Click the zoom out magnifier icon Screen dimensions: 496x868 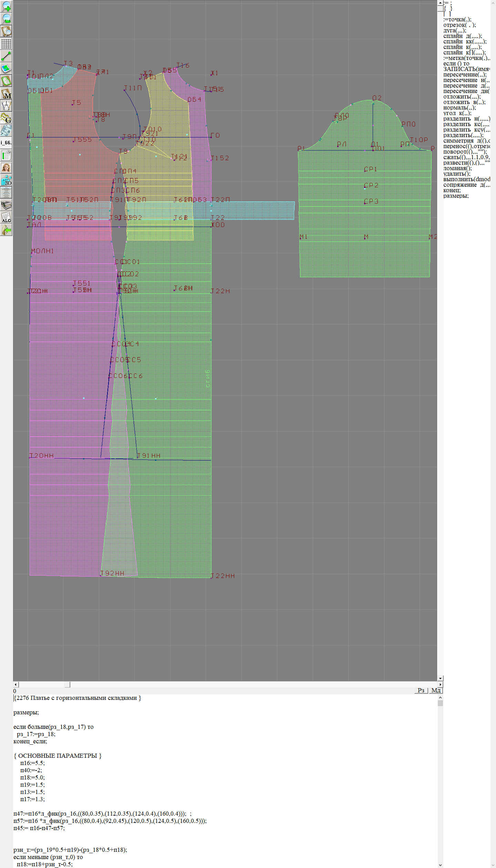tap(6, 19)
